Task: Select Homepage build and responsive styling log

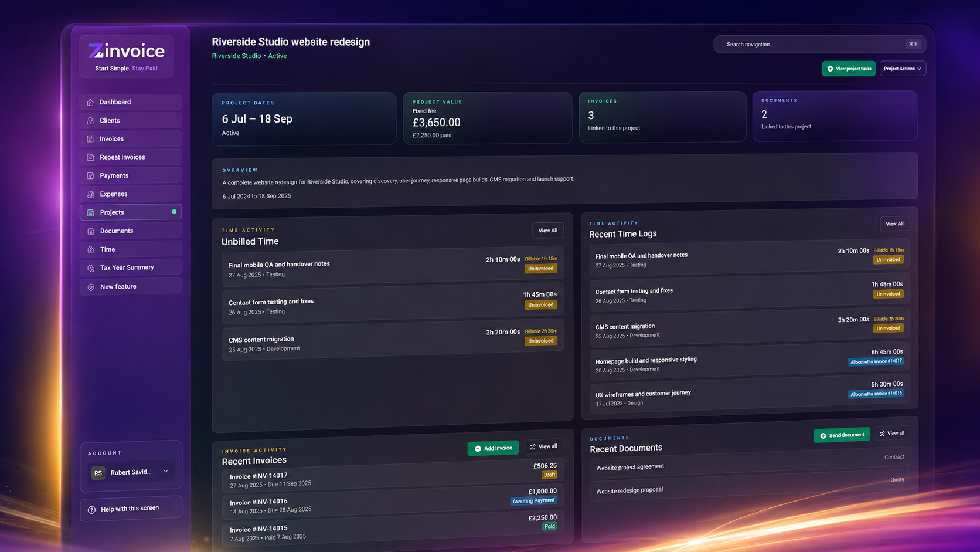Action: [x=750, y=362]
